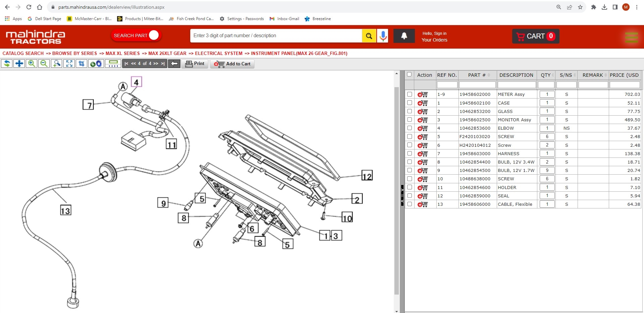The image size is (644, 313).
Task: Check the select-all header checkbox
Action: point(409,74)
